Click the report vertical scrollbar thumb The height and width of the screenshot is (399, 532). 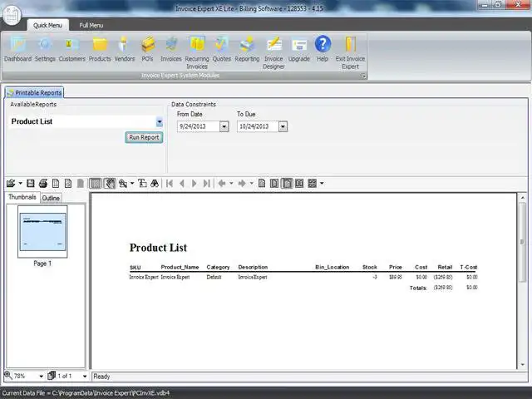(522, 242)
